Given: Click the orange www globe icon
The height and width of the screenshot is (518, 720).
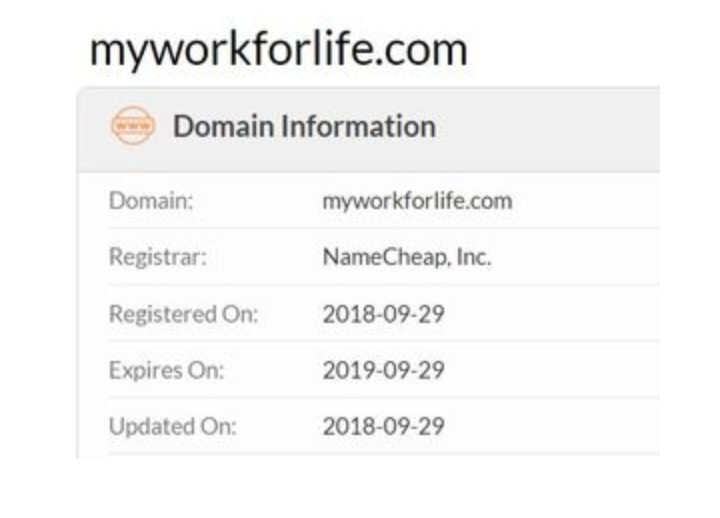Looking at the screenshot, I should point(133,127).
